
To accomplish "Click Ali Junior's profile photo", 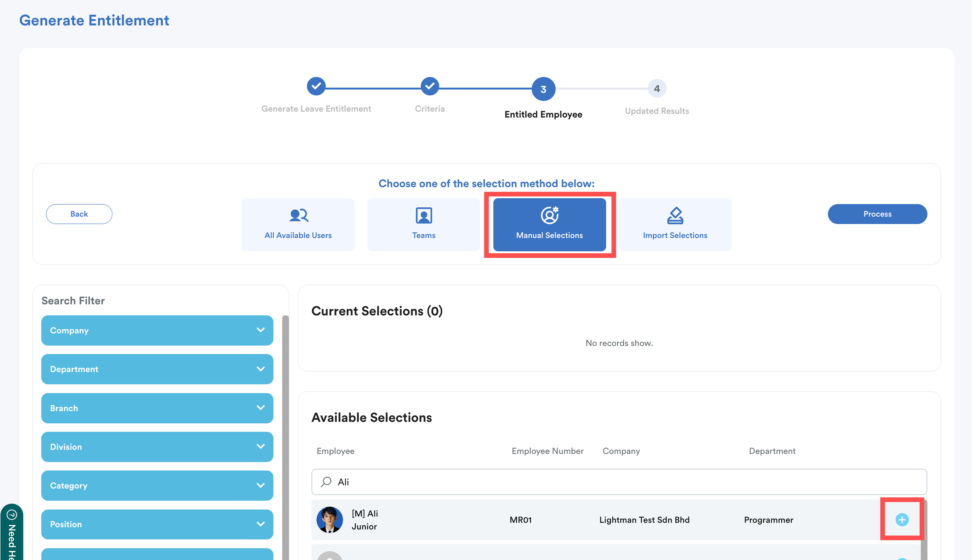I will pos(329,520).
